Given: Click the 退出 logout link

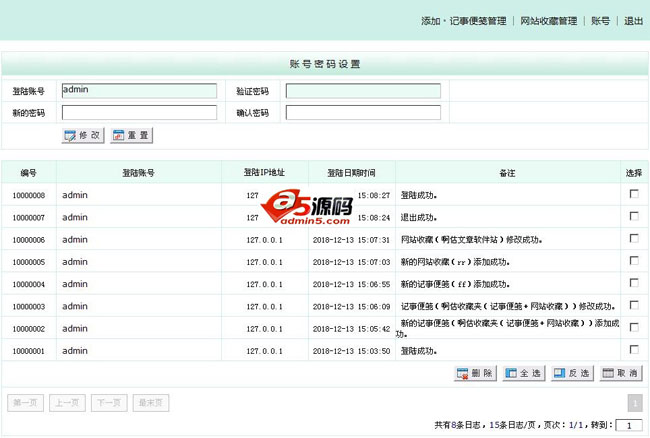Looking at the screenshot, I should (x=633, y=21).
